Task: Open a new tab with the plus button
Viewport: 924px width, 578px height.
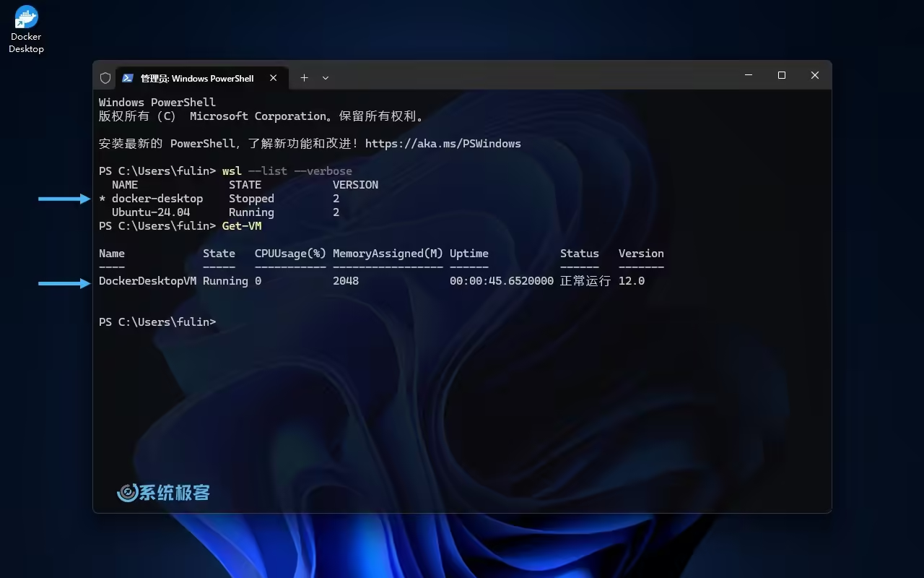Action: 304,78
